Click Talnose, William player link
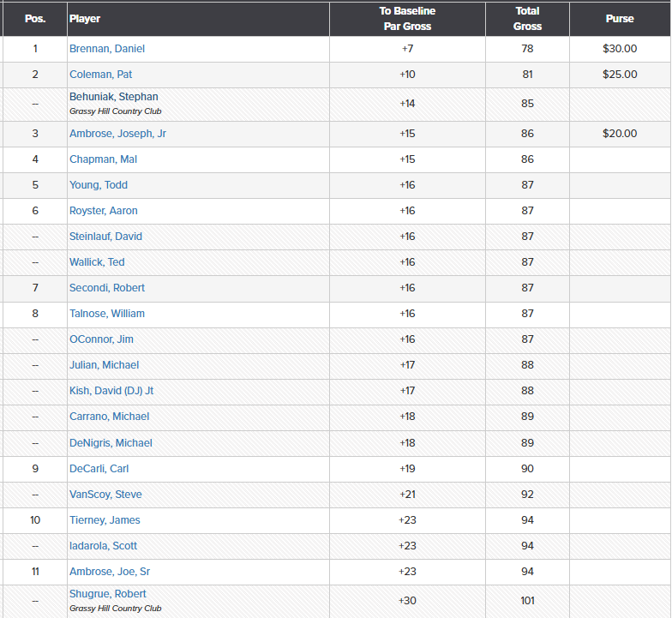This screenshot has height=618, width=672. 107,314
